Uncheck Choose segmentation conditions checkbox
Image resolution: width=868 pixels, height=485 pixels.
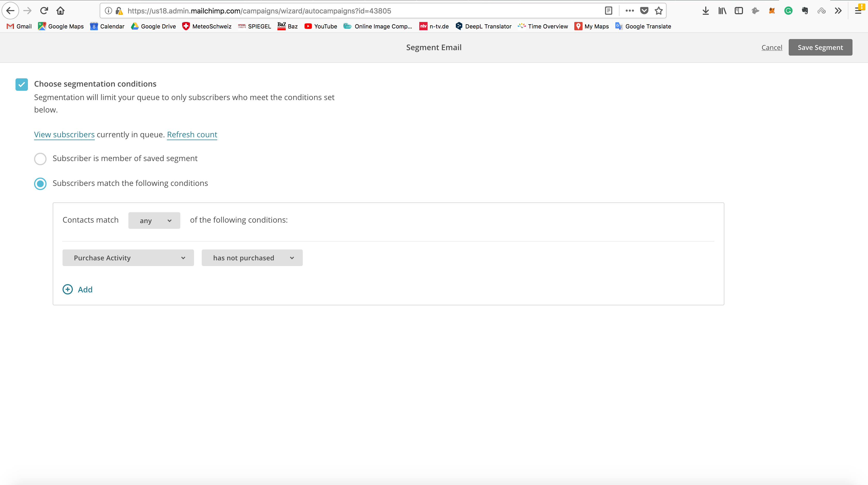coord(21,84)
